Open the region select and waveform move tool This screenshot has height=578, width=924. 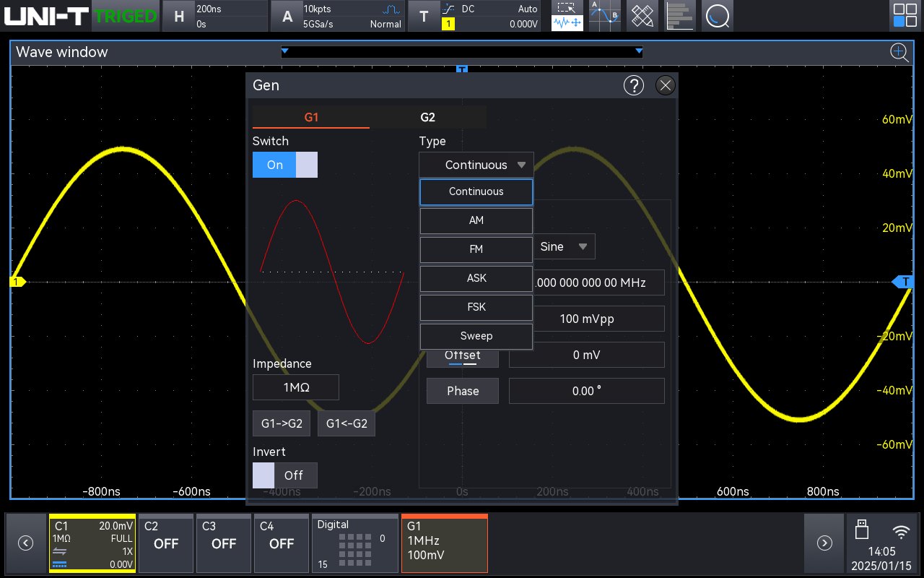567,16
